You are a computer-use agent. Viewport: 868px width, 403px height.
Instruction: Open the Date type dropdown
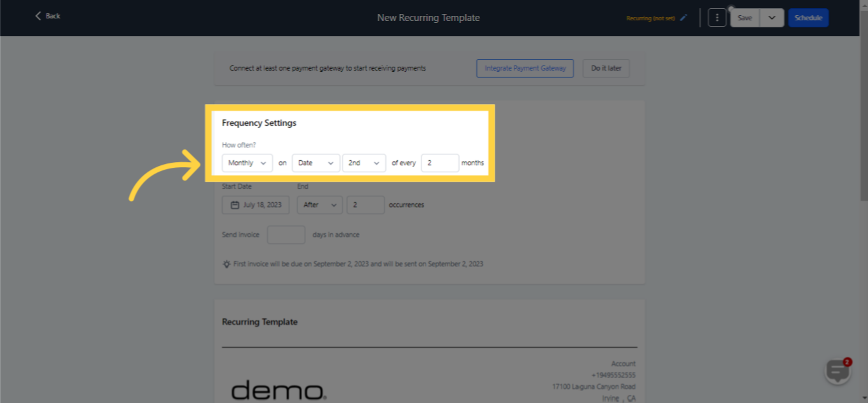tap(316, 163)
